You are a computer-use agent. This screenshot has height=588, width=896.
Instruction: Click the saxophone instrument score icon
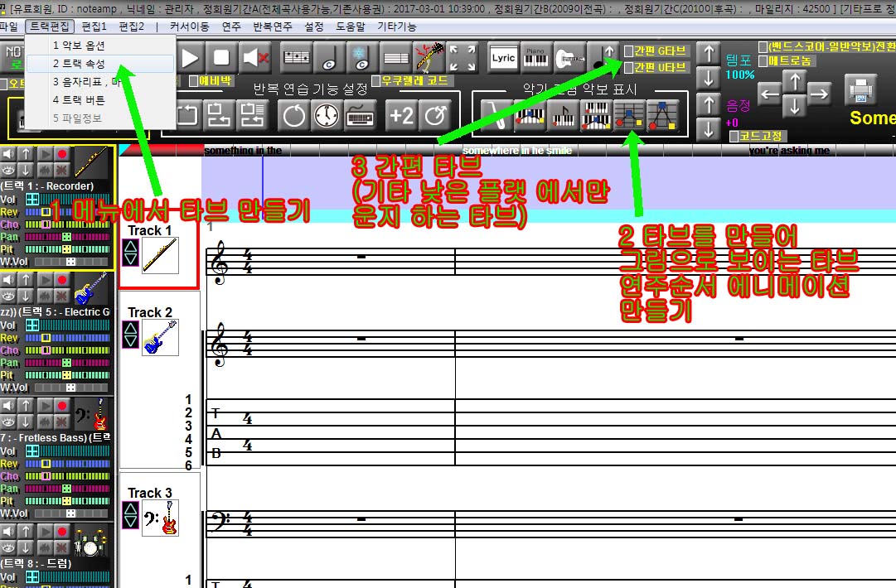496,116
